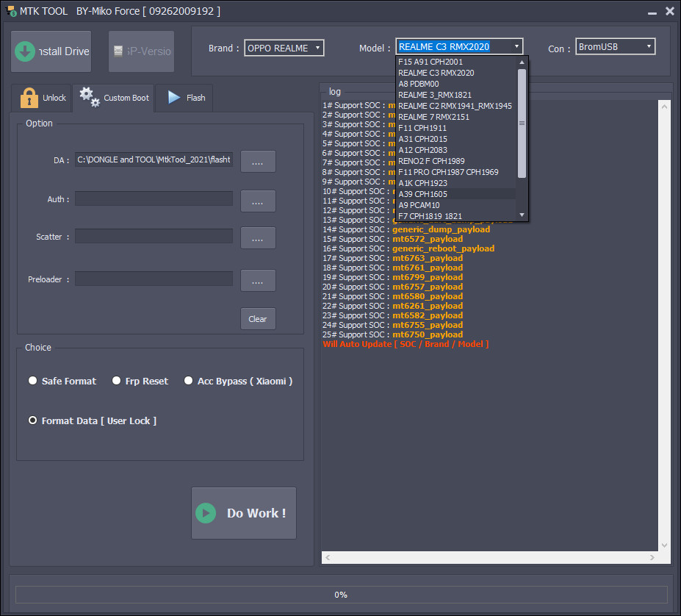Pick F7 CPH1819 1821 from model list
Viewport: 681px width, 616px height.
click(456, 216)
